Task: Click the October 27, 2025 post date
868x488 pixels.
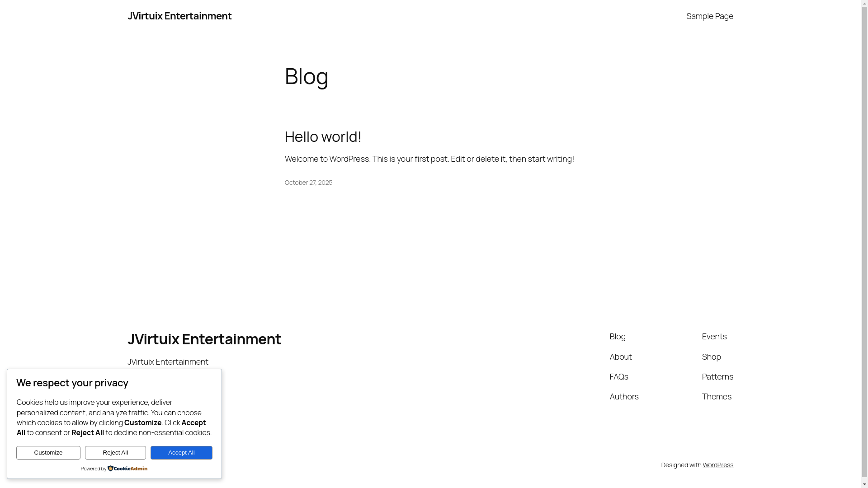Action: pos(308,183)
